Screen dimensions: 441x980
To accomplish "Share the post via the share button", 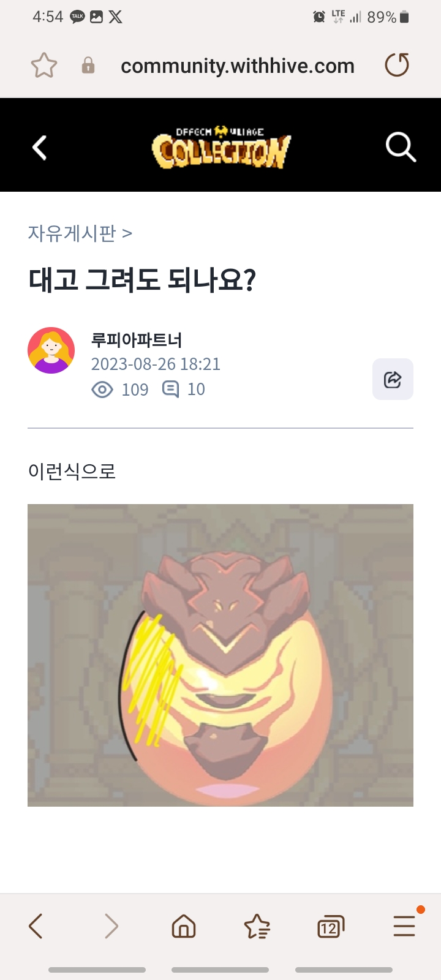I will (393, 379).
